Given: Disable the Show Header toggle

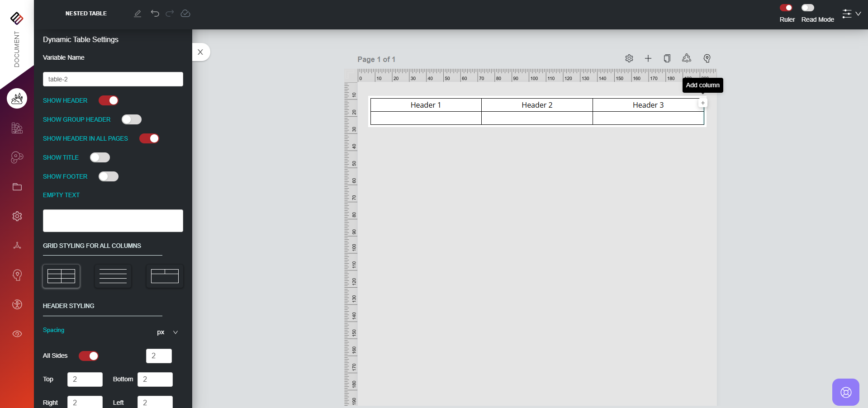Looking at the screenshot, I should [109, 100].
